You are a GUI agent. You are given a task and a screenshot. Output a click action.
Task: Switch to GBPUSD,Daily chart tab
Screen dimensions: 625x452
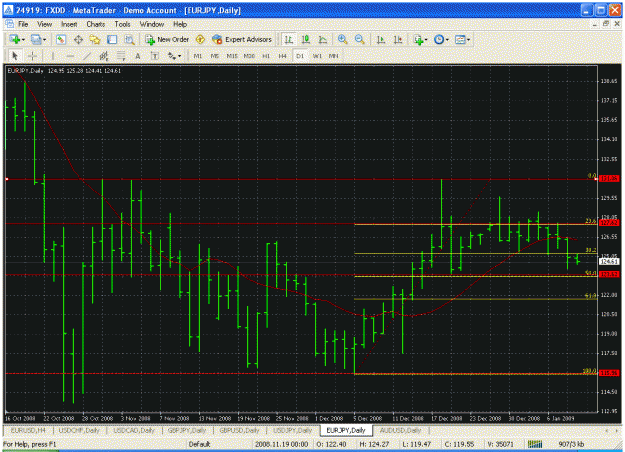tap(239, 430)
